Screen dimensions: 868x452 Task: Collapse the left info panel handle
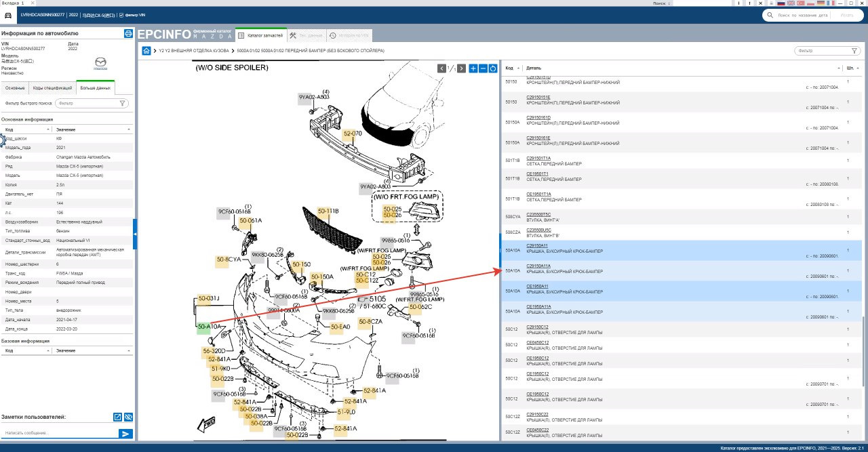[x=134, y=234]
